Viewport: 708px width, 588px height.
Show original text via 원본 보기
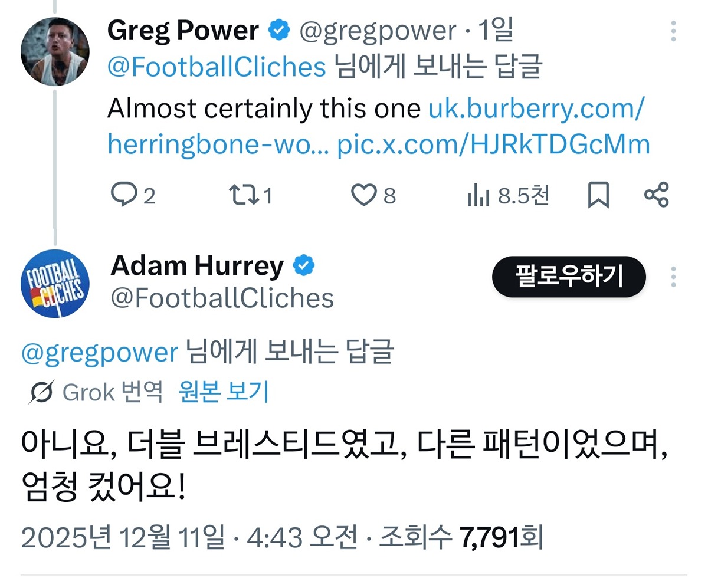click(224, 392)
